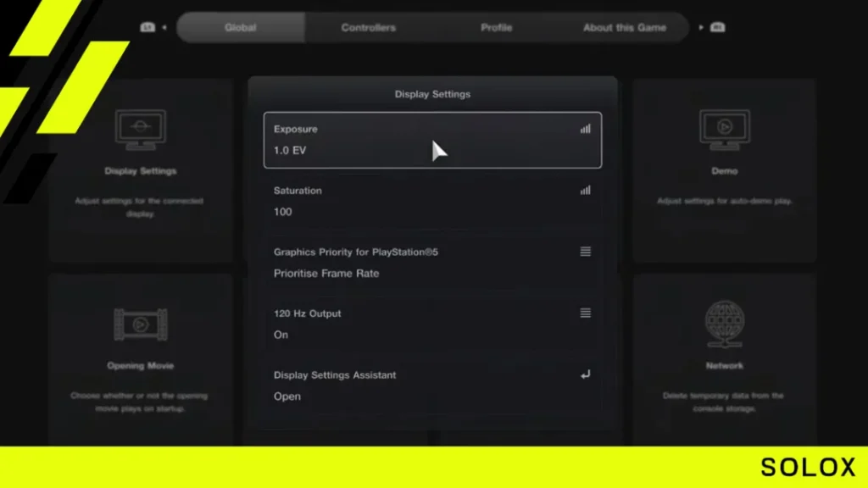The height and width of the screenshot is (488, 868).
Task: Open the Display Settings monitor icon
Action: coord(141,130)
